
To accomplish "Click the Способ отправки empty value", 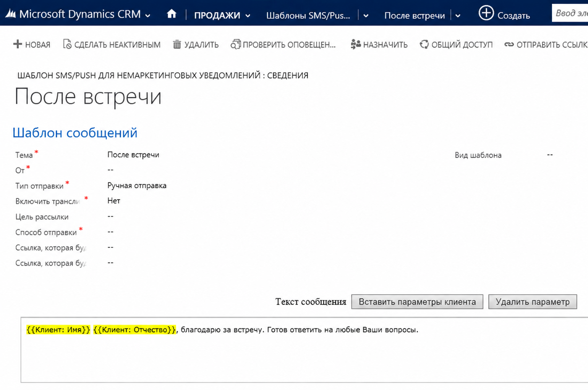I will pyautogui.click(x=110, y=232).
